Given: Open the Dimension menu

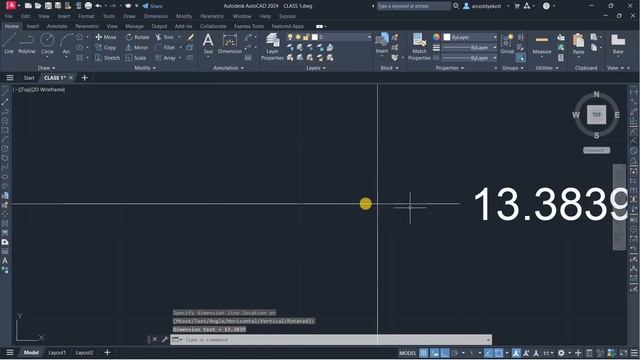Looking at the screenshot, I should [x=156, y=16].
